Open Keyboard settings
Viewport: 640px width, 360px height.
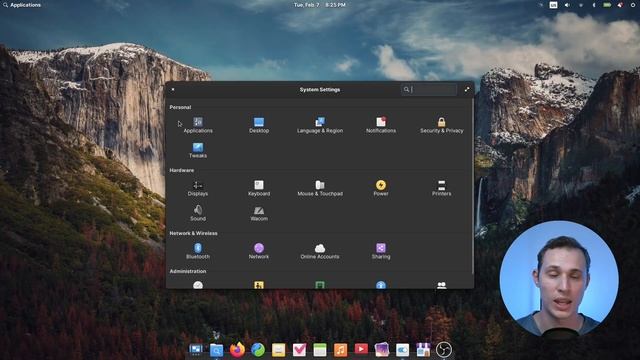pyautogui.click(x=259, y=188)
